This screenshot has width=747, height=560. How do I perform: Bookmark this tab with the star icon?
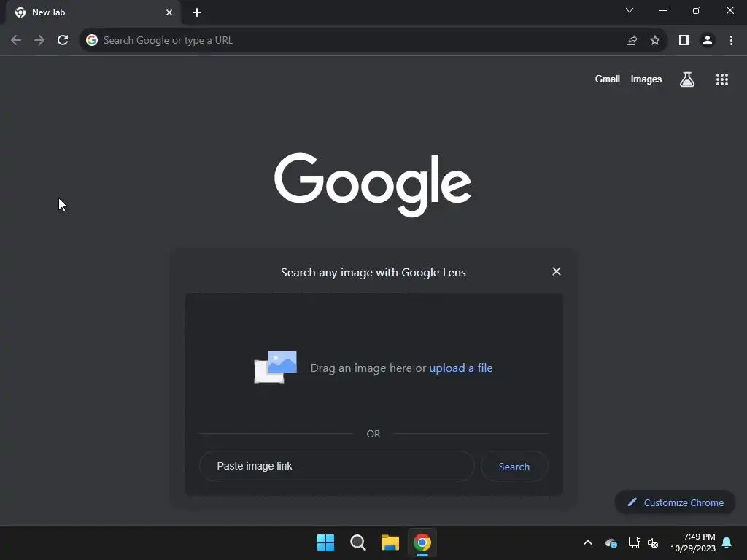(x=655, y=41)
